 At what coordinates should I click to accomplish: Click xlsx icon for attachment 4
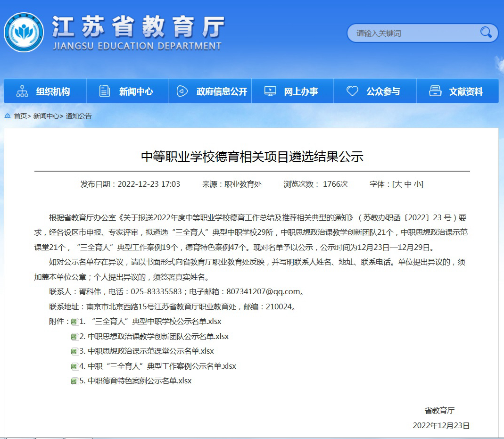pyautogui.click(x=74, y=366)
